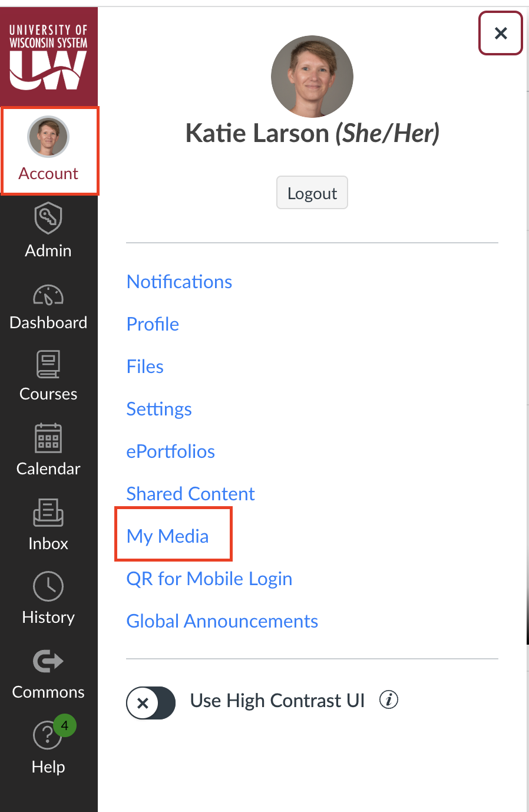Open the Inbox icon
This screenshot has width=529, height=812.
tap(48, 513)
